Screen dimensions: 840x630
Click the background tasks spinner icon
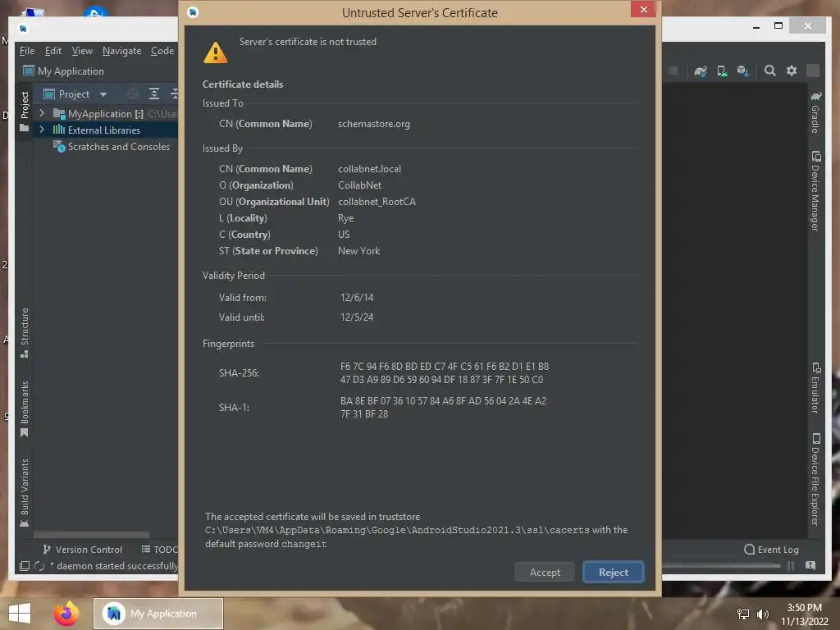click(x=39, y=566)
